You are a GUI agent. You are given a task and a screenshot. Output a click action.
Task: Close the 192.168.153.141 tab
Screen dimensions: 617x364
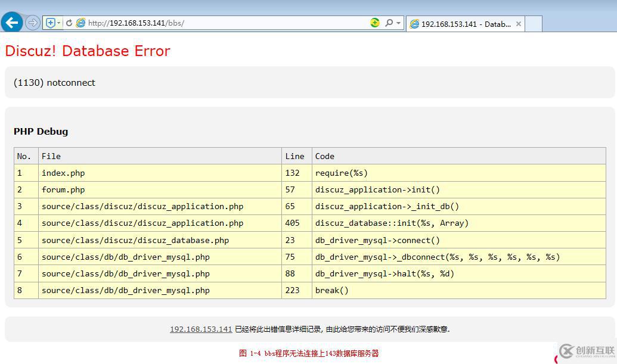[x=519, y=24]
